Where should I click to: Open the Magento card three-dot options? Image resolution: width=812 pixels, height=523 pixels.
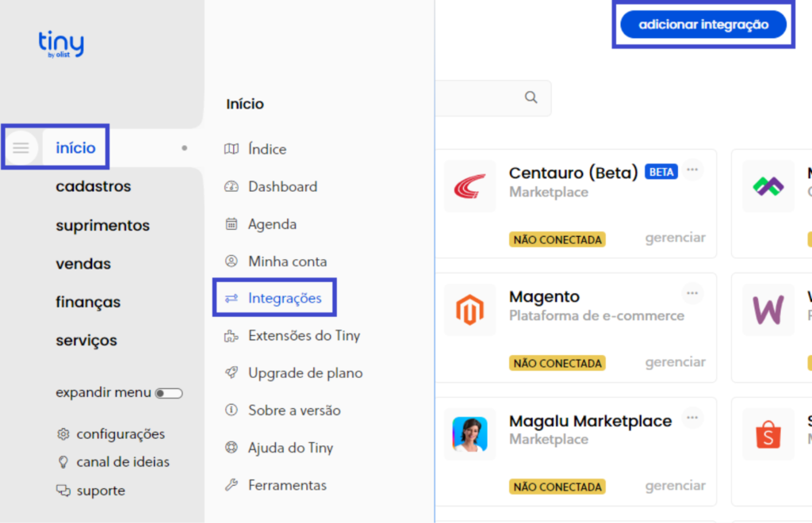[693, 294]
